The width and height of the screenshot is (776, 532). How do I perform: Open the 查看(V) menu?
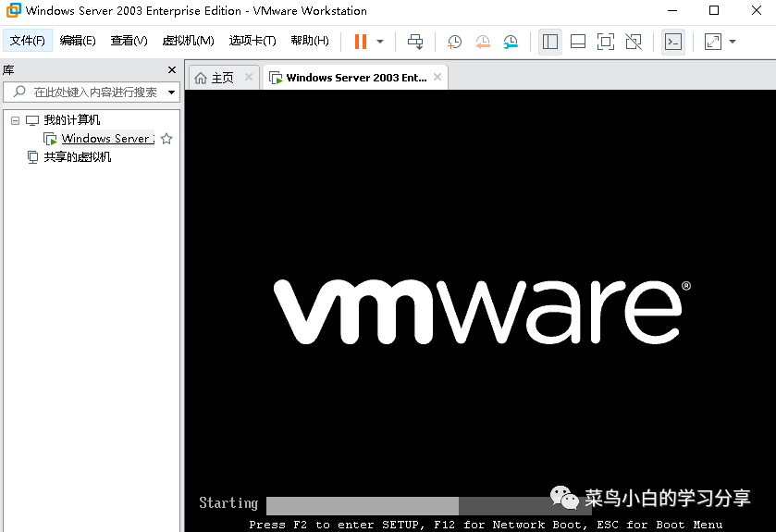(129, 41)
